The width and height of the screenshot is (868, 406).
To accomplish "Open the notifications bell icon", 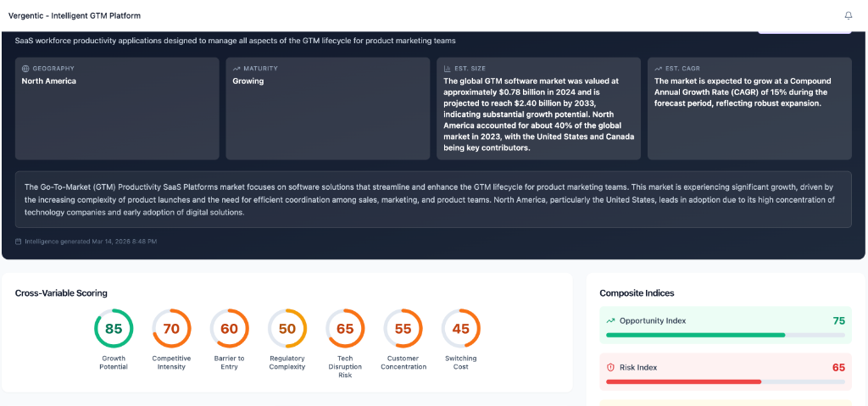I will [848, 15].
